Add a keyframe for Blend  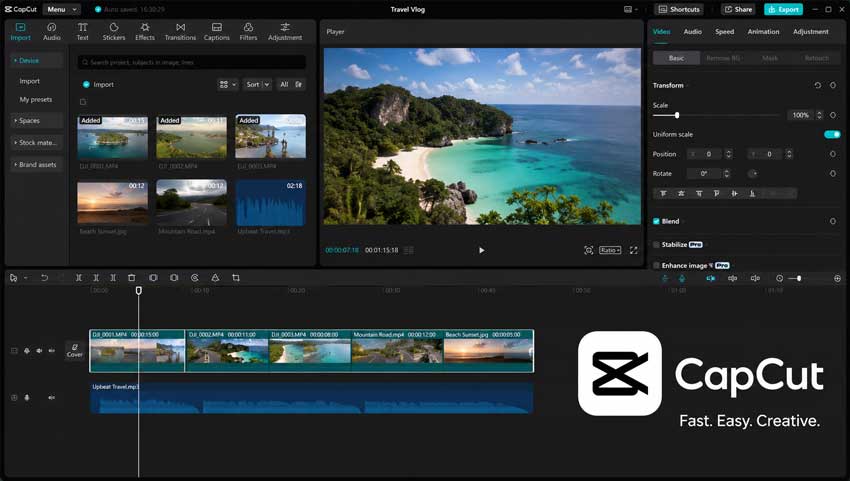833,221
